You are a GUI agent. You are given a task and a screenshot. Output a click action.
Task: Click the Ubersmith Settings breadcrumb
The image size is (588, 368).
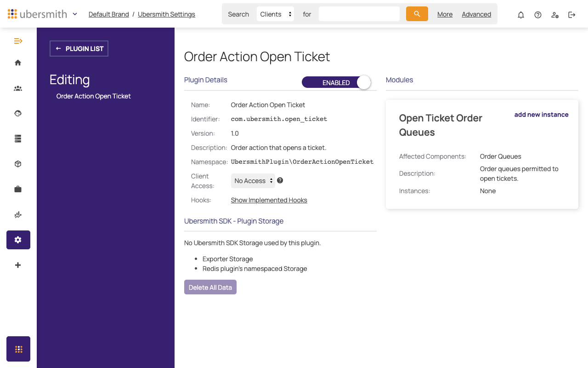(166, 14)
